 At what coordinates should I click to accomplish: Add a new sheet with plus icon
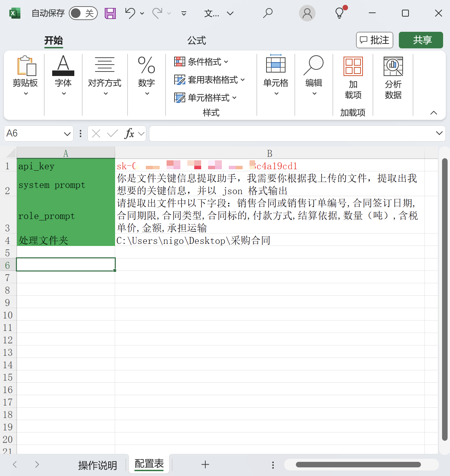click(205, 465)
